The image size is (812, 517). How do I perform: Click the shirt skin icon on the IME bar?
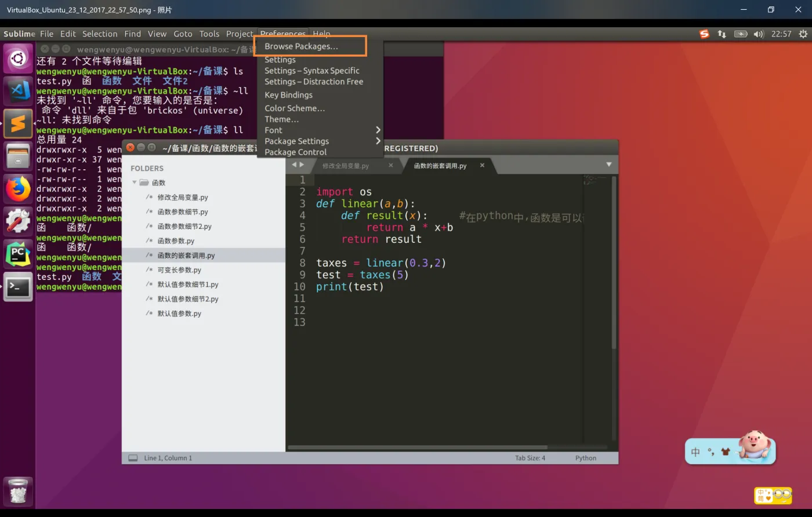coord(725,452)
